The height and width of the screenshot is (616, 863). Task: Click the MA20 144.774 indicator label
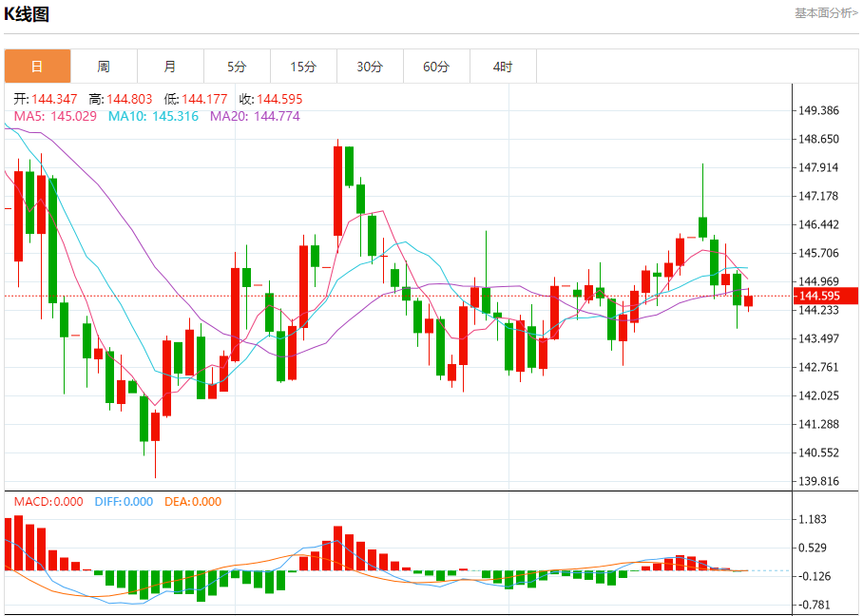click(x=255, y=116)
